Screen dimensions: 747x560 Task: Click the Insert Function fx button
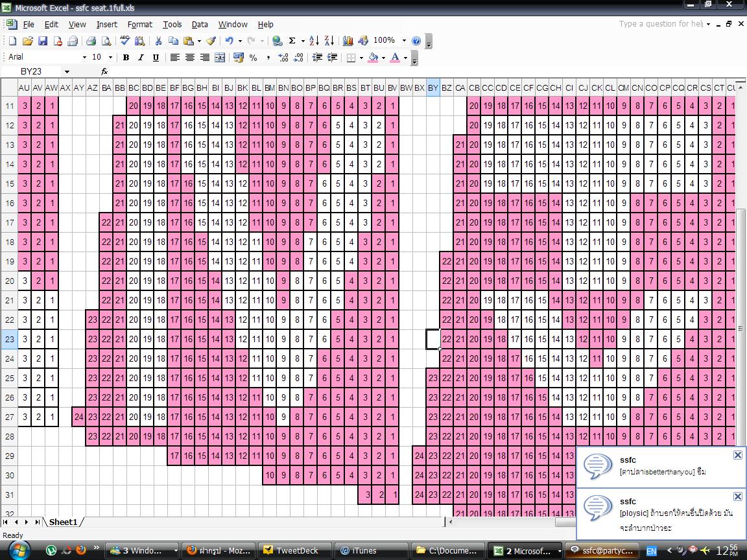(104, 72)
